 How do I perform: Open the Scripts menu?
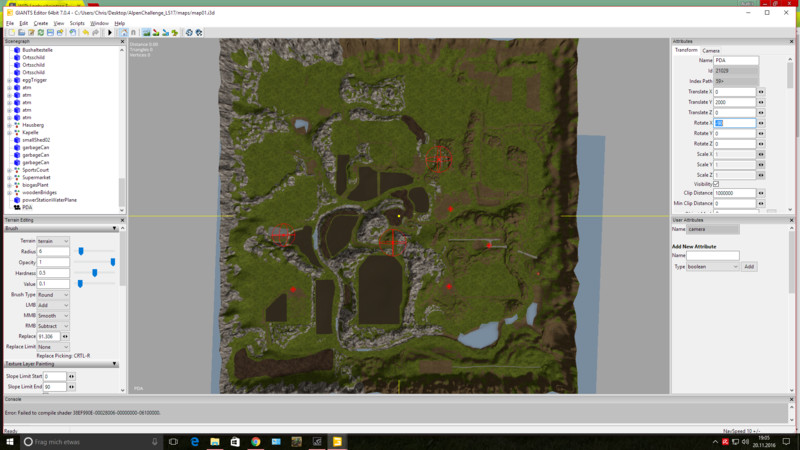coord(77,23)
